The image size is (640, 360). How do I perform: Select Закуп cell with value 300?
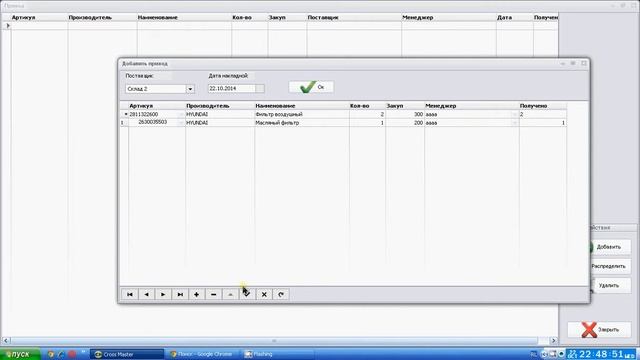(x=405, y=115)
